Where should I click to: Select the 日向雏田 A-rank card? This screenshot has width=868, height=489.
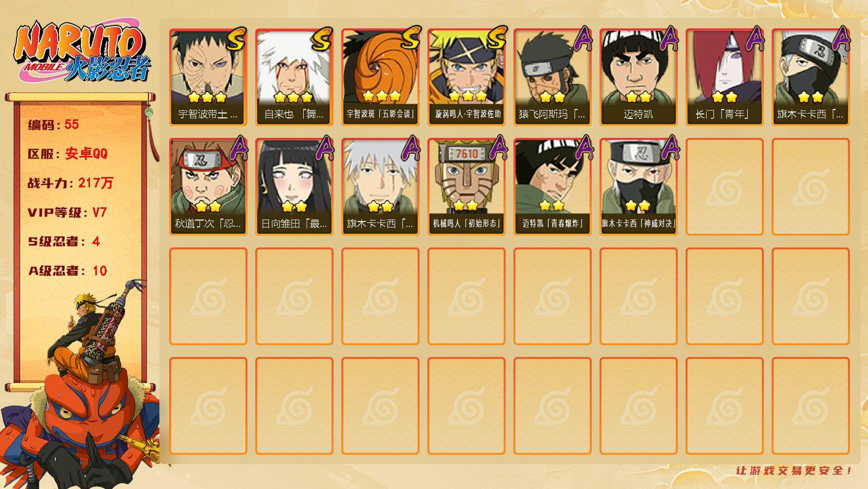[x=294, y=187]
